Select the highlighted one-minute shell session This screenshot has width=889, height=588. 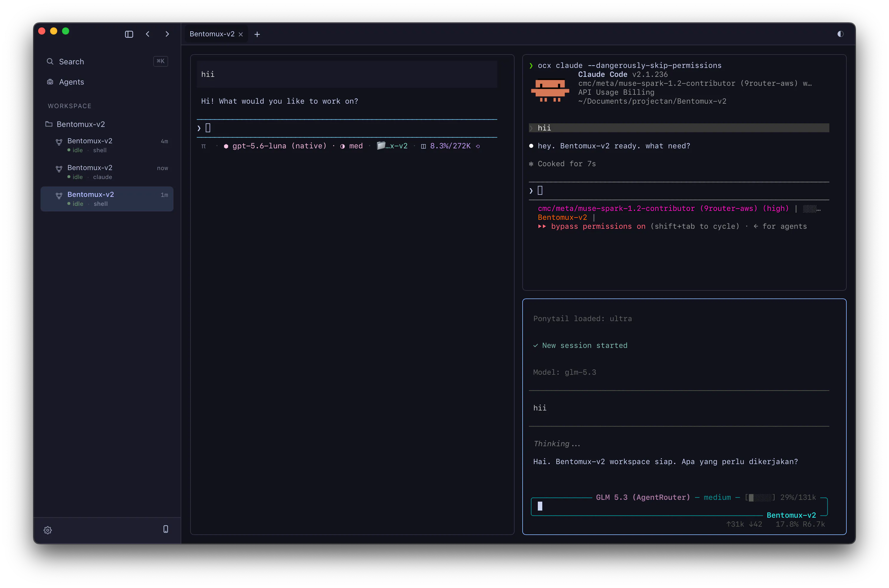coord(107,199)
